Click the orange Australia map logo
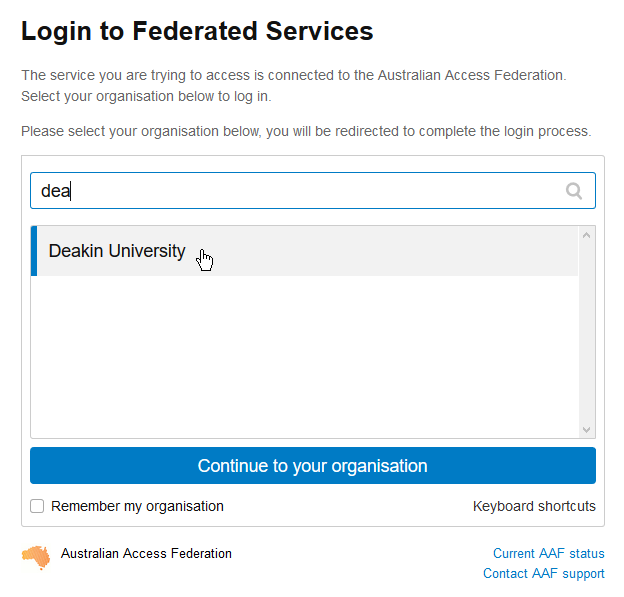 (36, 558)
